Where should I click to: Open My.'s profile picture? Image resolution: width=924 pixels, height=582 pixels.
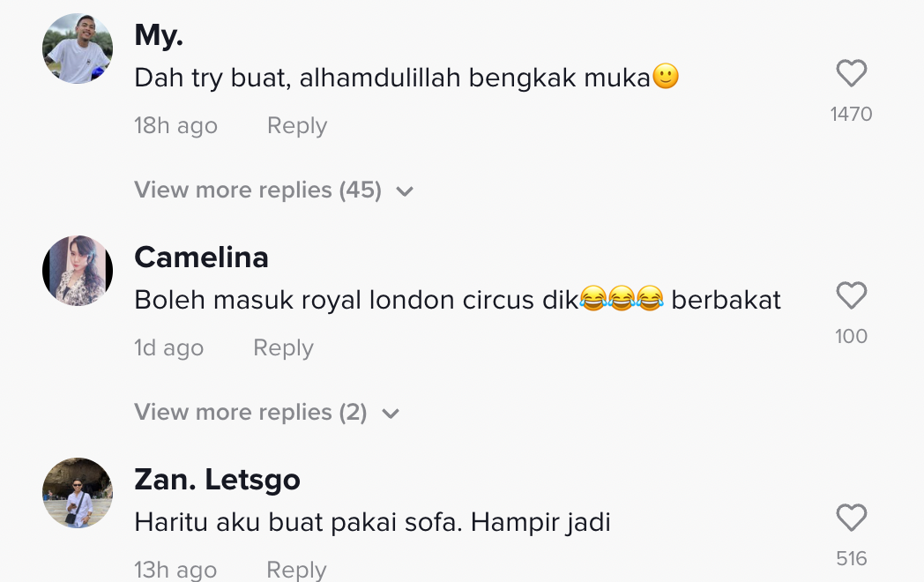[x=78, y=48]
